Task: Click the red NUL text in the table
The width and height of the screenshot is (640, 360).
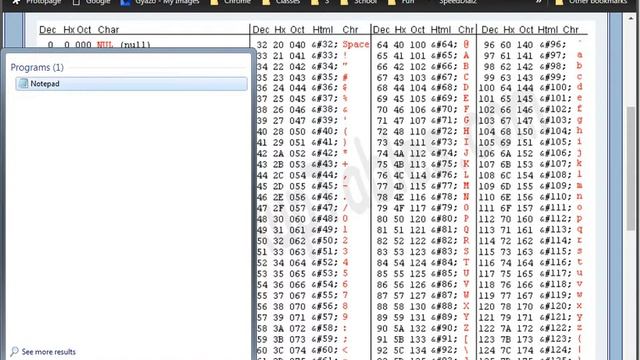Action: coord(105,44)
